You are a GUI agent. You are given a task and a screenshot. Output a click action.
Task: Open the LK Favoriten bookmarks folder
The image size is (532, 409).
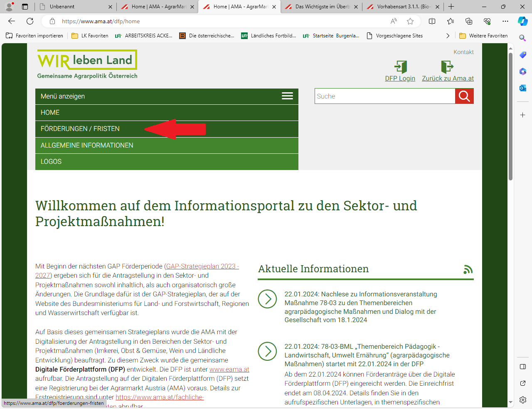(x=90, y=36)
